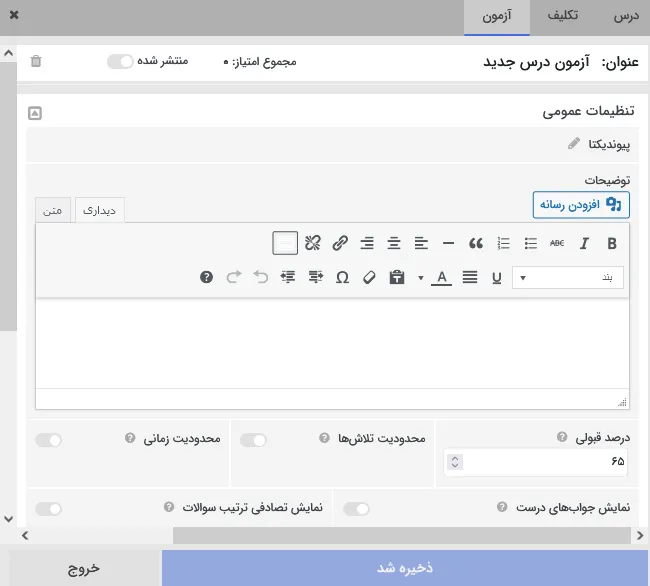Justify the text alignment
The width and height of the screenshot is (650, 586).
470,277
